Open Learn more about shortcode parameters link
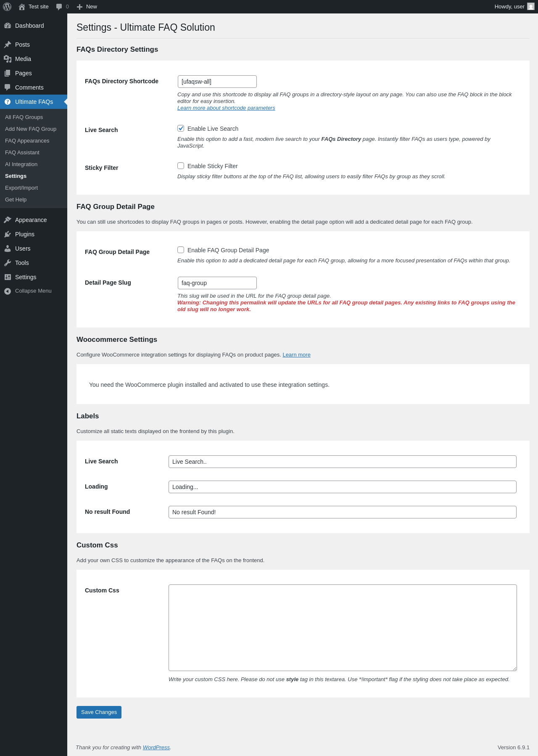The width and height of the screenshot is (538, 756). tap(226, 108)
